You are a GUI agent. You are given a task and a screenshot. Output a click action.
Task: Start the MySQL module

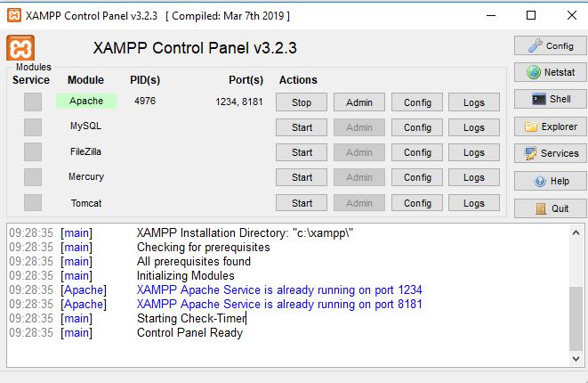pyautogui.click(x=302, y=127)
